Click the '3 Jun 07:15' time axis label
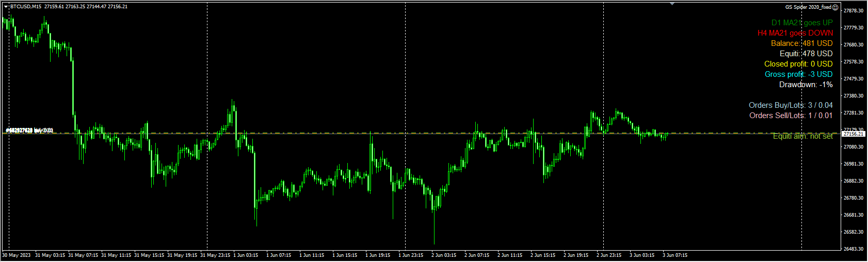The height and width of the screenshot is (262, 868). pyautogui.click(x=675, y=255)
